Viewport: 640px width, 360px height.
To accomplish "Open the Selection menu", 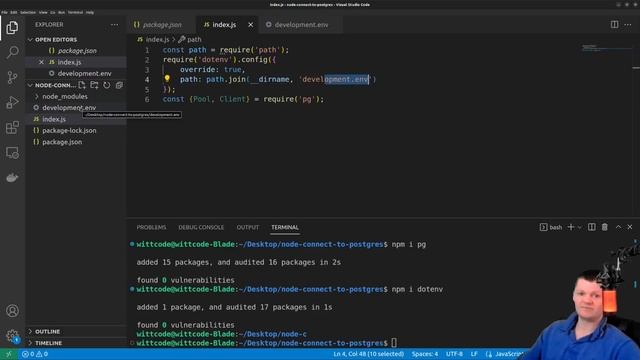I will coord(28,12).
